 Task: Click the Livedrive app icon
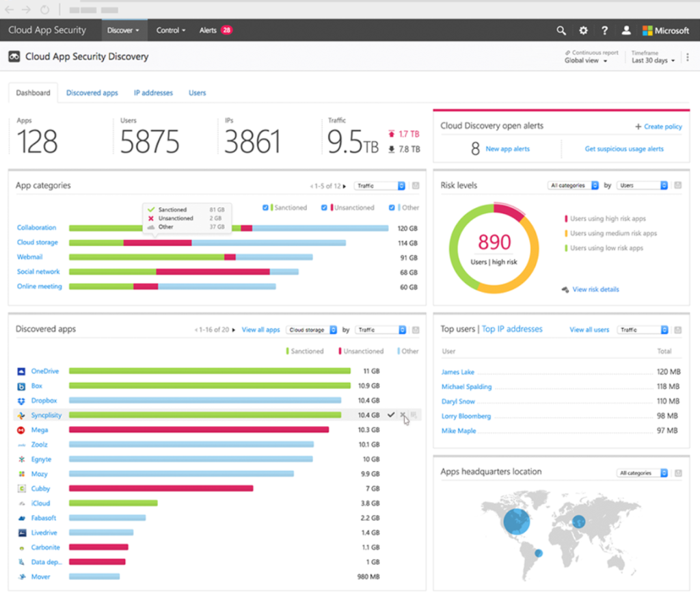point(21,533)
